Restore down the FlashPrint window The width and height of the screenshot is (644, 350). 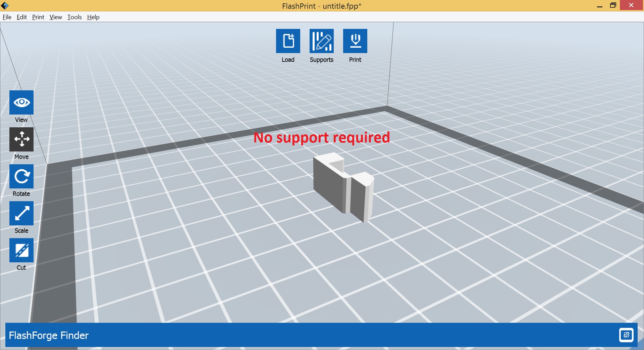pyautogui.click(x=613, y=5)
